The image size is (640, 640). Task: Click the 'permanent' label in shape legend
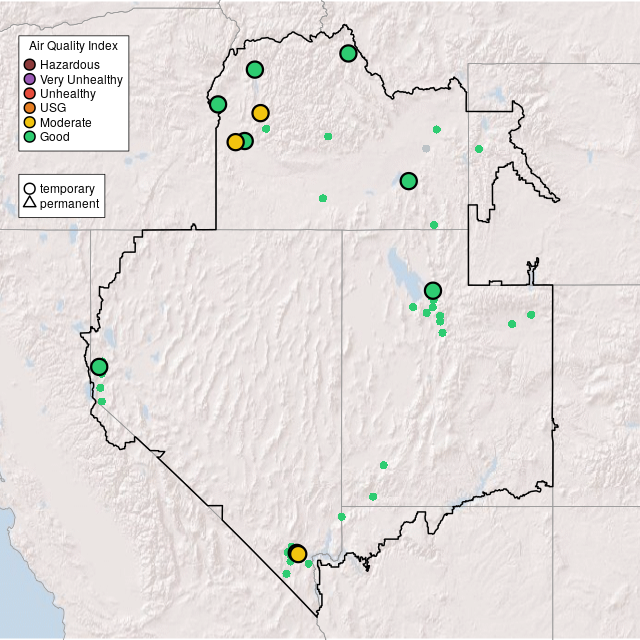click(x=69, y=203)
